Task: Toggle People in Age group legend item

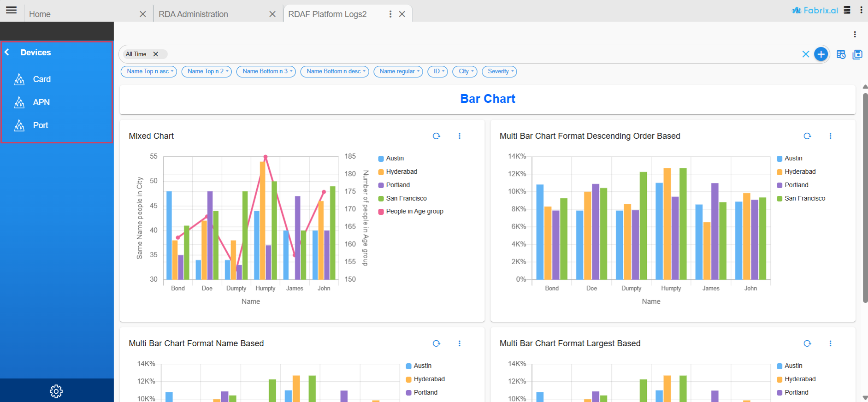Action: pos(414,211)
